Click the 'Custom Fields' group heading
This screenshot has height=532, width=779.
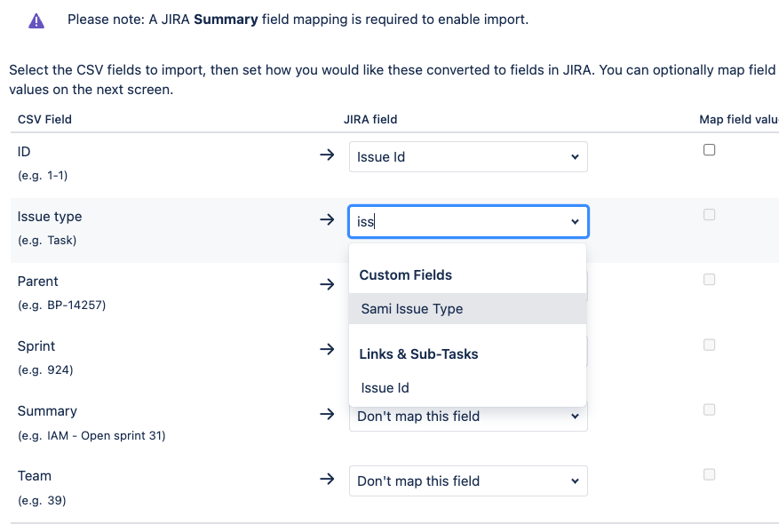tap(405, 275)
